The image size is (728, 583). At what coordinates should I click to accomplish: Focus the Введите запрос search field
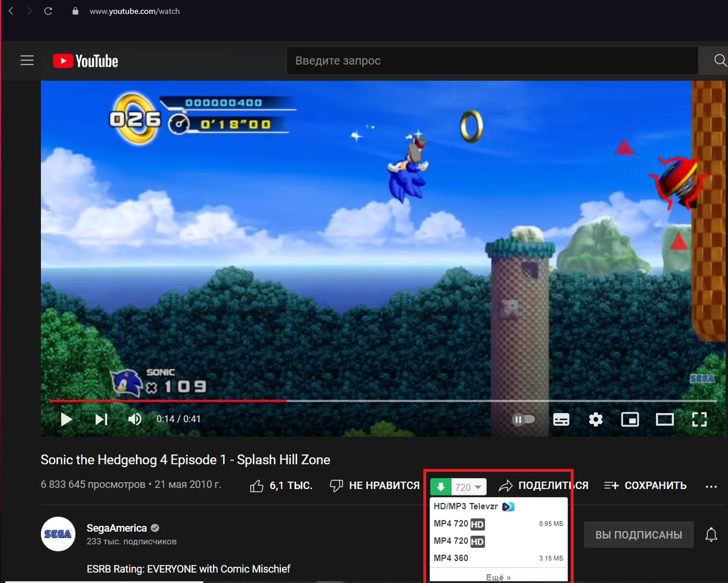click(x=492, y=61)
